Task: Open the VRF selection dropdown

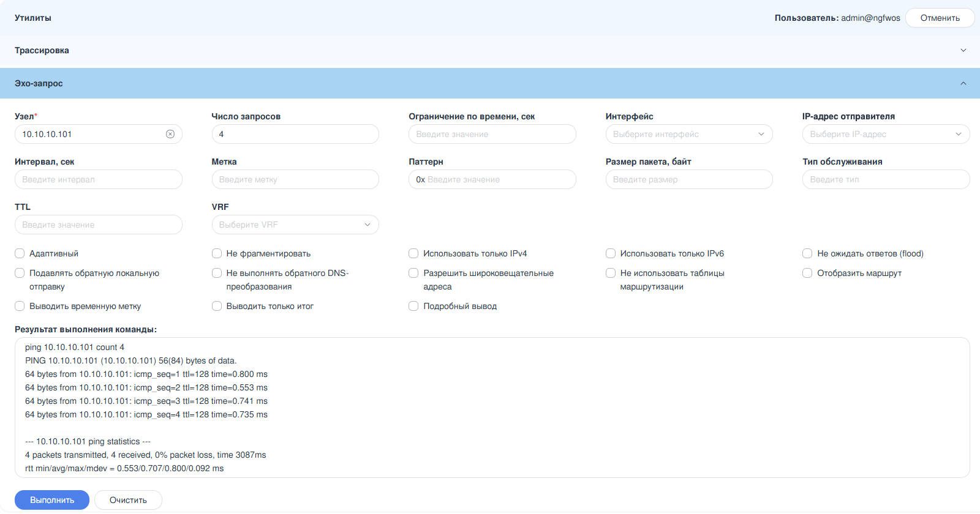Action: pyautogui.click(x=295, y=225)
